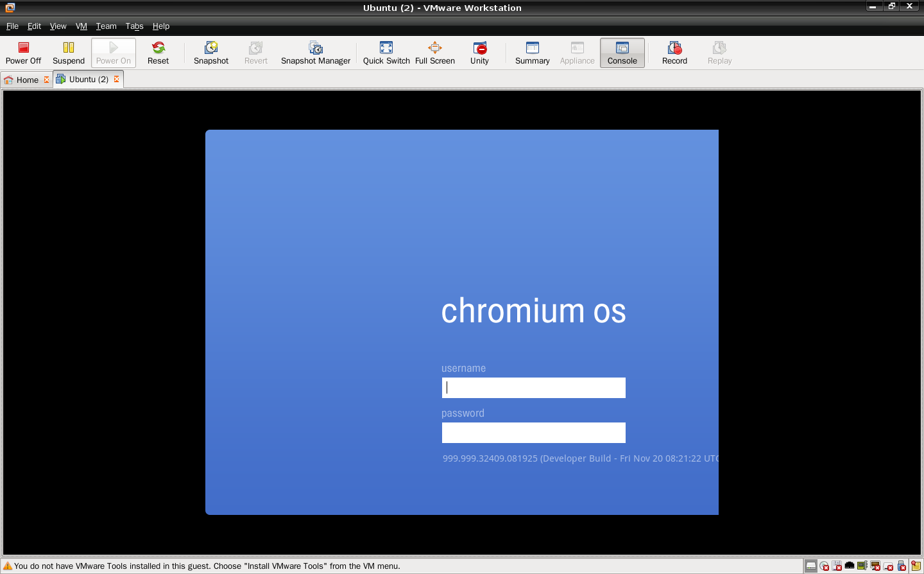
Task: Open the Snapshot Manager
Action: 315,52
